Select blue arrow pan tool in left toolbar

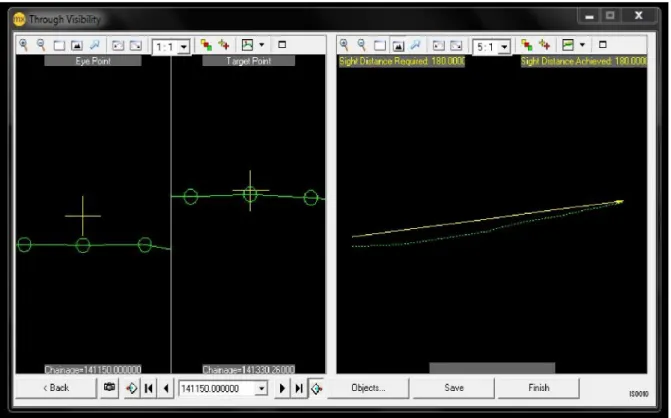pos(94,45)
